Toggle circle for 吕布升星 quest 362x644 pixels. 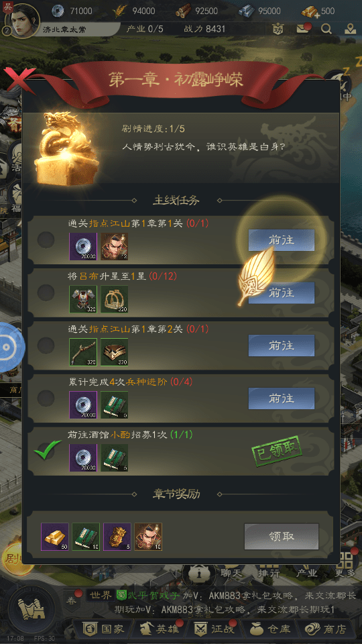(x=46, y=293)
